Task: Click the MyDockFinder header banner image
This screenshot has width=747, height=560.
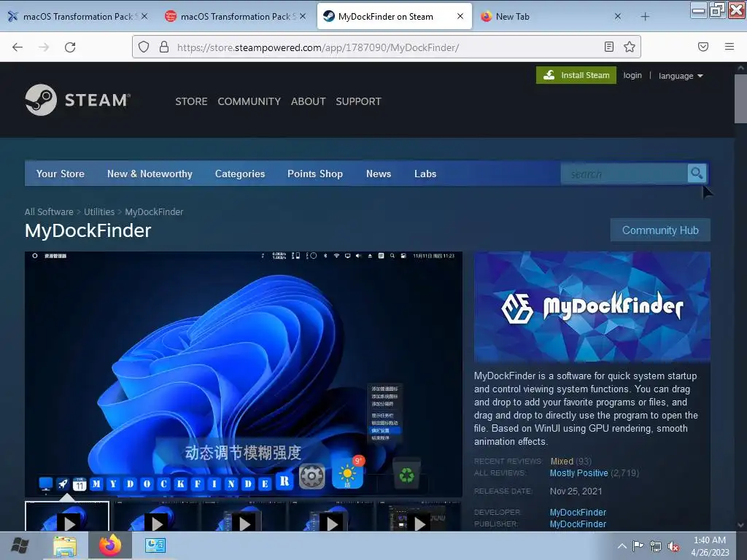Action: point(592,307)
